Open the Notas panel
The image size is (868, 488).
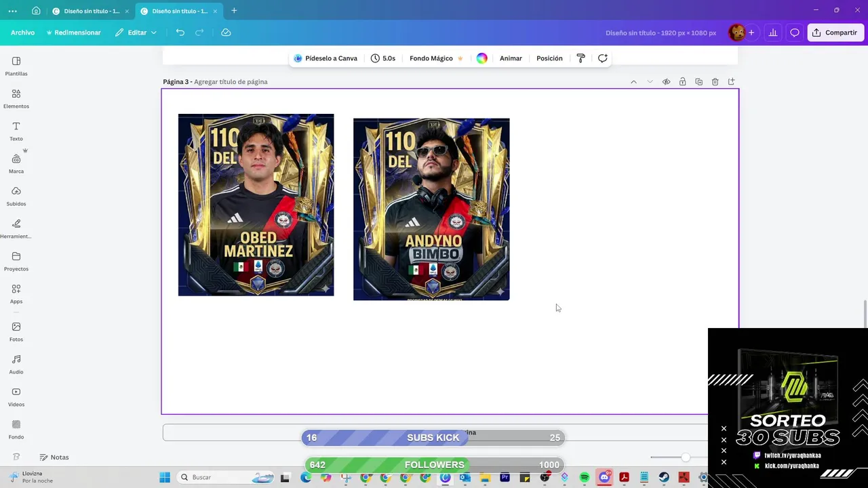pyautogui.click(x=54, y=457)
